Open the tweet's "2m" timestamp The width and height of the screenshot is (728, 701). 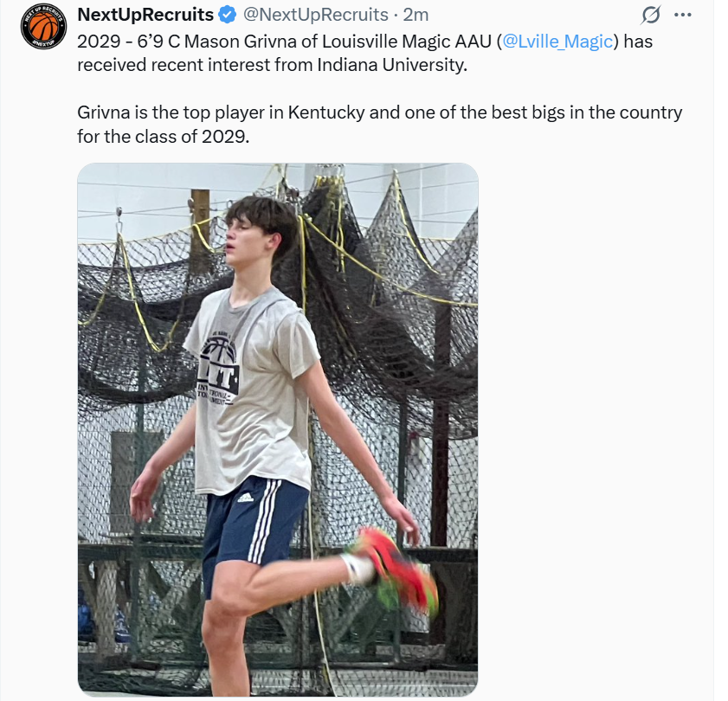(416, 15)
